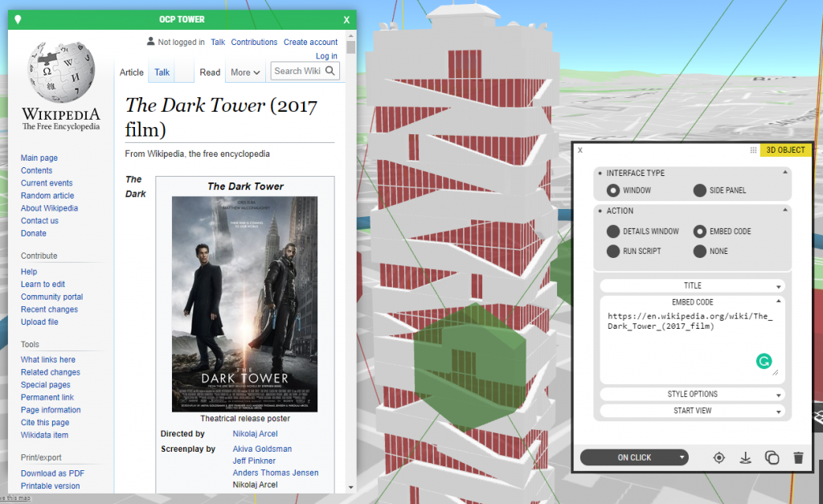Screen dimensions: 823x504
Task: Open the Recent changes link
Action: (49, 309)
